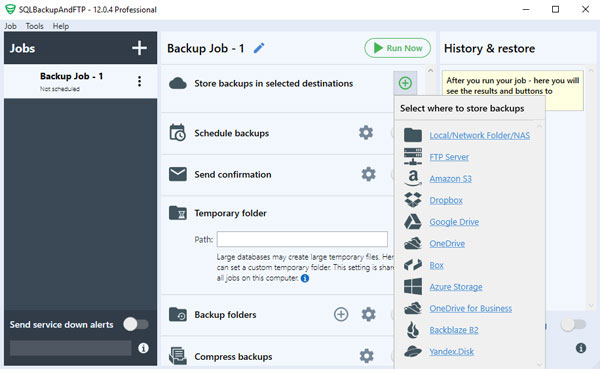The height and width of the screenshot is (369, 600).
Task: Click the Amazon logo icon
Action: tap(413, 178)
